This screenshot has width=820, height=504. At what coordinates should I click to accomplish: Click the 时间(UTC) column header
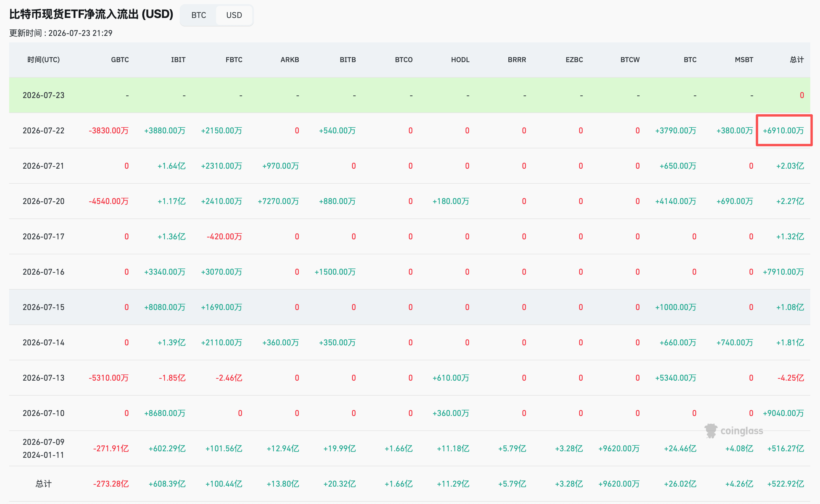click(43, 60)
